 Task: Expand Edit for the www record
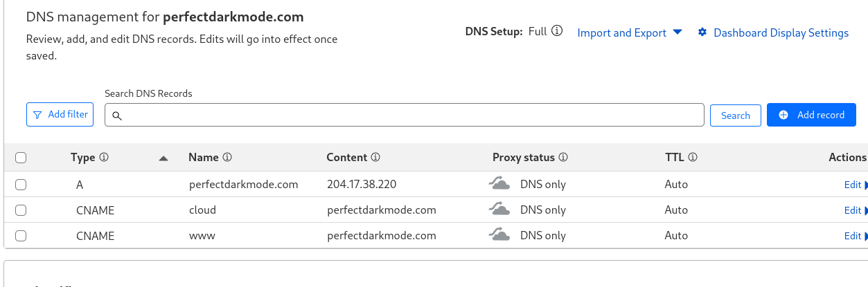(x=856, y=236)
